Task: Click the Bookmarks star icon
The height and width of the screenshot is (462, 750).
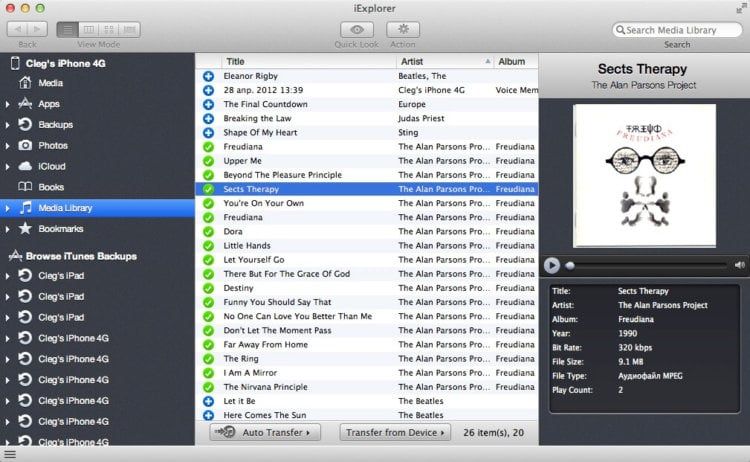Action: tap(25, 228)
